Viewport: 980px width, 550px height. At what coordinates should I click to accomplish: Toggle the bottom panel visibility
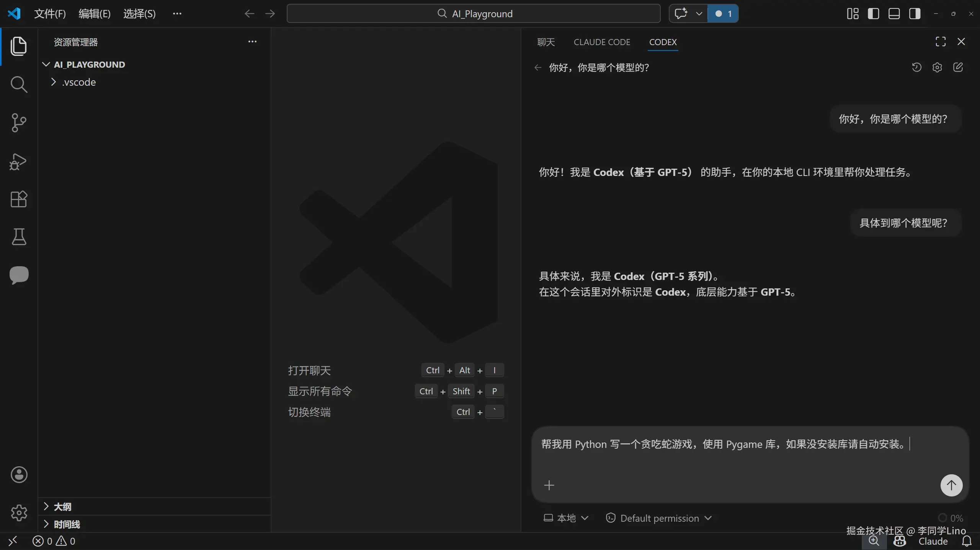click(894, 14)
